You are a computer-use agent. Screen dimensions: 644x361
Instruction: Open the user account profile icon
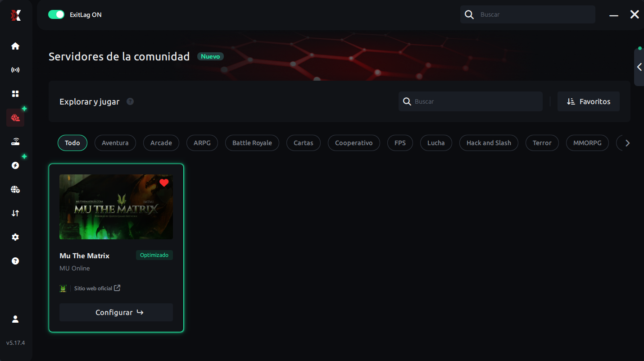tap(15, 319)
